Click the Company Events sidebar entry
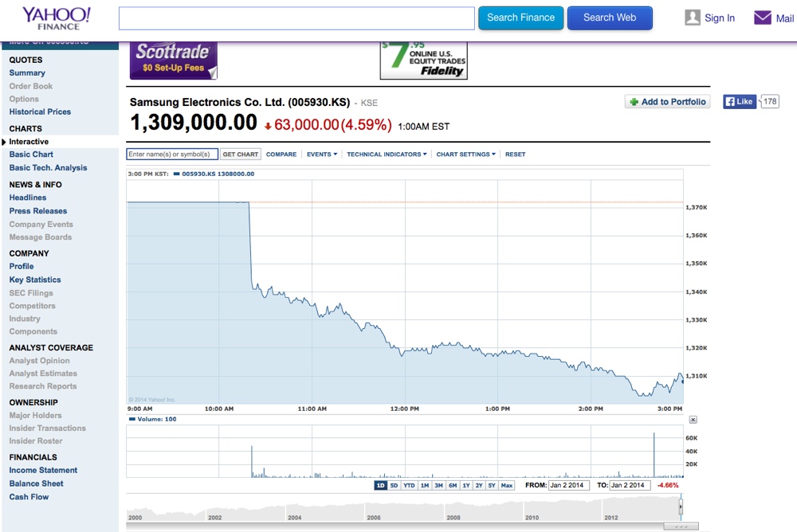Screen dimensions: 797x532 pyautogui.click(x=41, y=224)
